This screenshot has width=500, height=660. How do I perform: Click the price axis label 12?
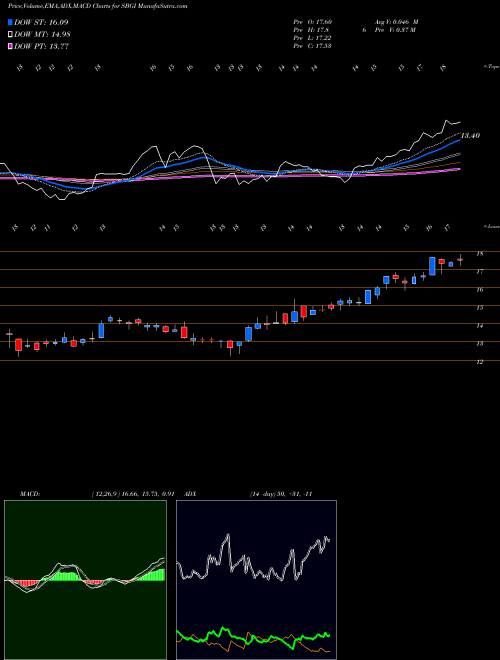click(479, 362)
